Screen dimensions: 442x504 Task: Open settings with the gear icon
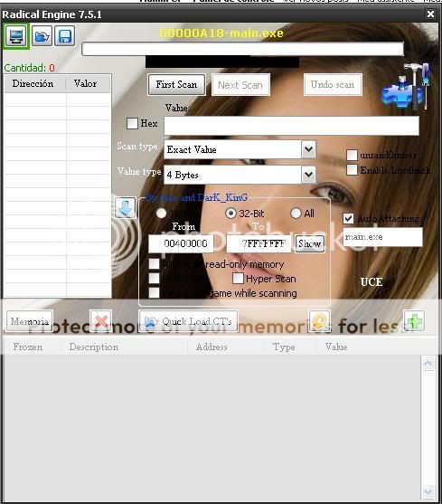(319, 321)
